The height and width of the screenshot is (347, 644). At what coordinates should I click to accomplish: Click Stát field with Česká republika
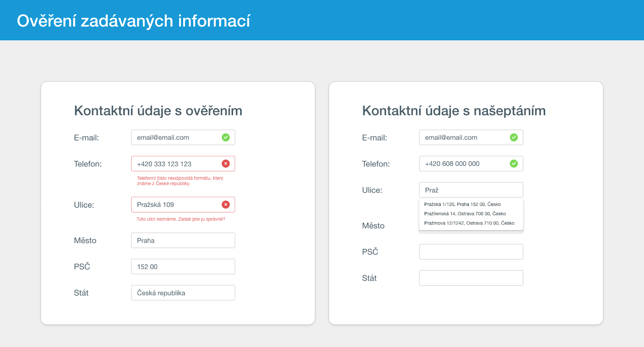tap(183, 293)
